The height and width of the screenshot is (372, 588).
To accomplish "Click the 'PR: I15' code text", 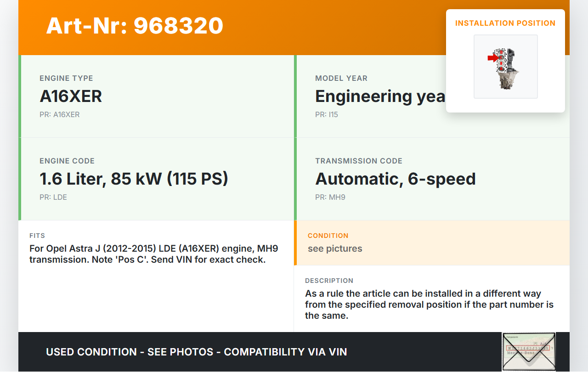I will 327,115.
